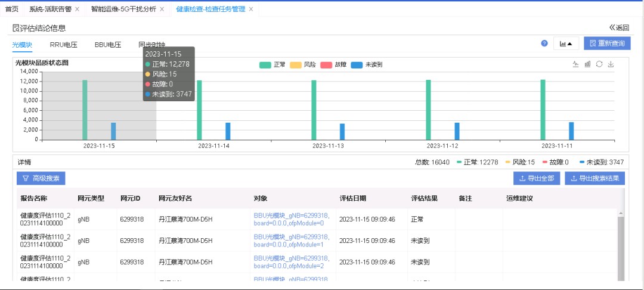The height and width of the screenshot is (290, 644).
Task: Close the 智能运维-5G干扰分析 tab
Action: click(x=162, y=9)
